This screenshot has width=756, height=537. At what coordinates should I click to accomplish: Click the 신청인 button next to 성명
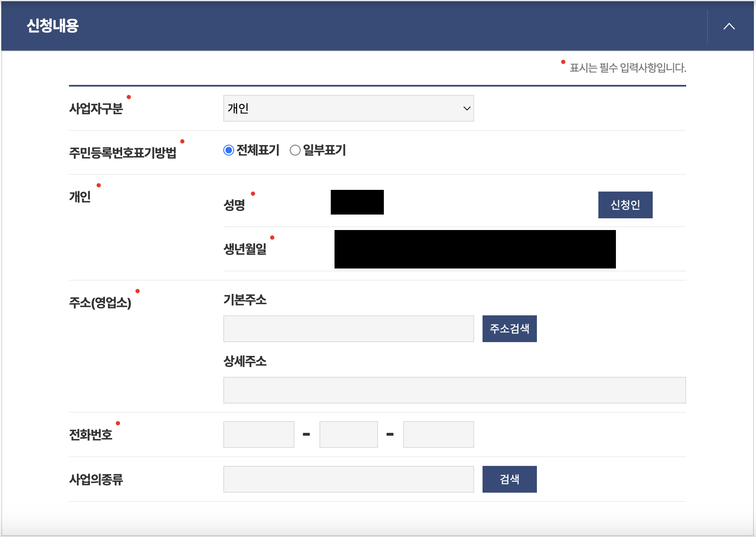coord(625,205)
